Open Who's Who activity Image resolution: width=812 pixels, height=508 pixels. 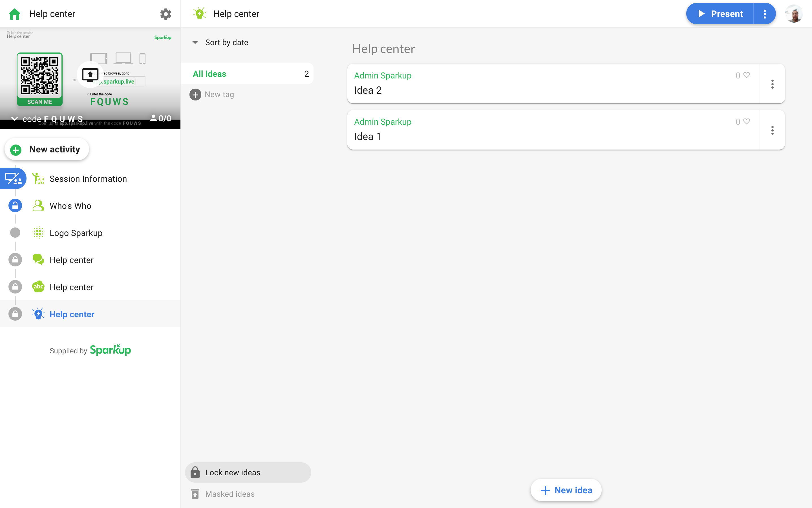tap(70, 206)
